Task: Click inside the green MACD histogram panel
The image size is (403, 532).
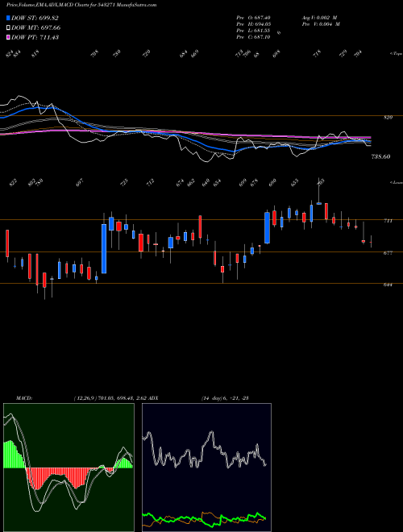Action: tap(69, 468)
